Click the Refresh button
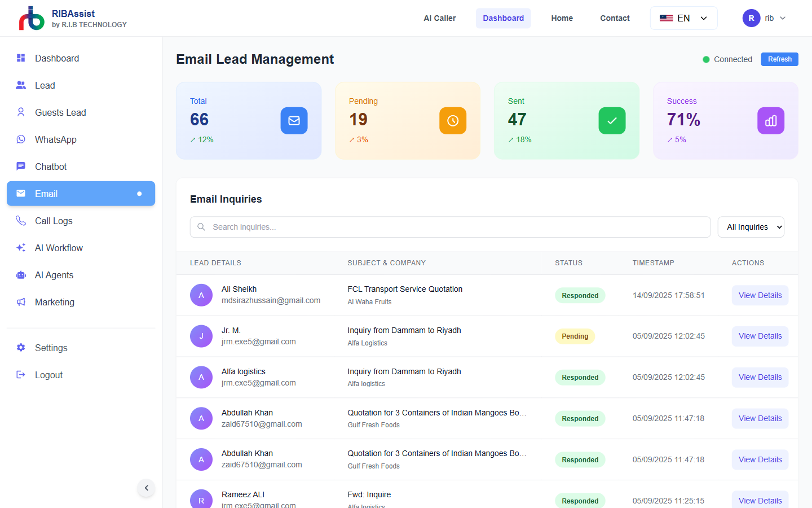 point(779,59)
